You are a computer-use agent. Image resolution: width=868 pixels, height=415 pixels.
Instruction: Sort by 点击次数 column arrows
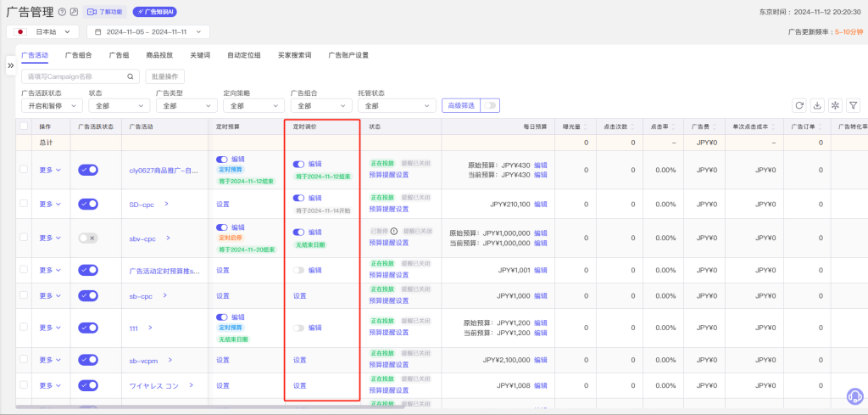632,127
